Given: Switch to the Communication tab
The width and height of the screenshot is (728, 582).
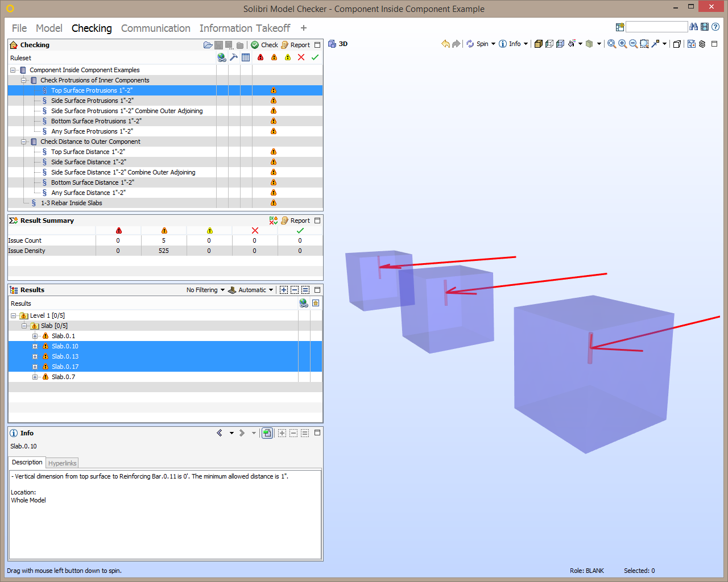Looking at the screenshot, I should pyautogui.click(x=156, y=28).
